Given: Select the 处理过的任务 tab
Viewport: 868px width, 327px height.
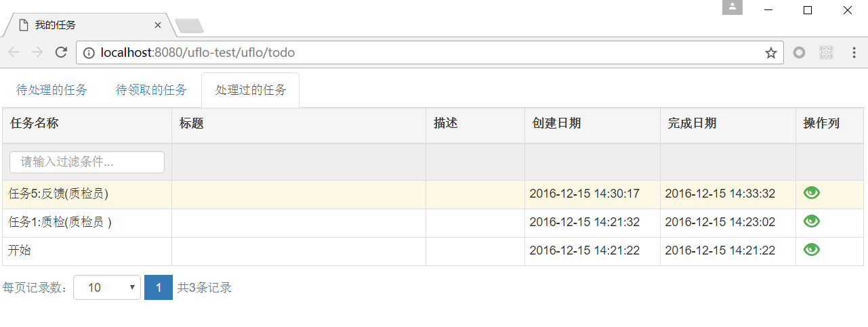Looking at the screenshot, I should (251, 90).
